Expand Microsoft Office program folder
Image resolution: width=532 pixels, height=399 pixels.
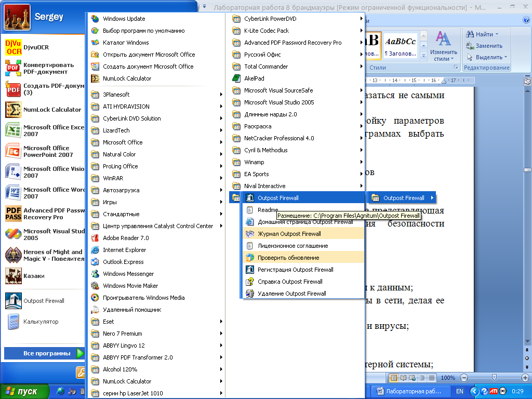click(x=157, y=142)
